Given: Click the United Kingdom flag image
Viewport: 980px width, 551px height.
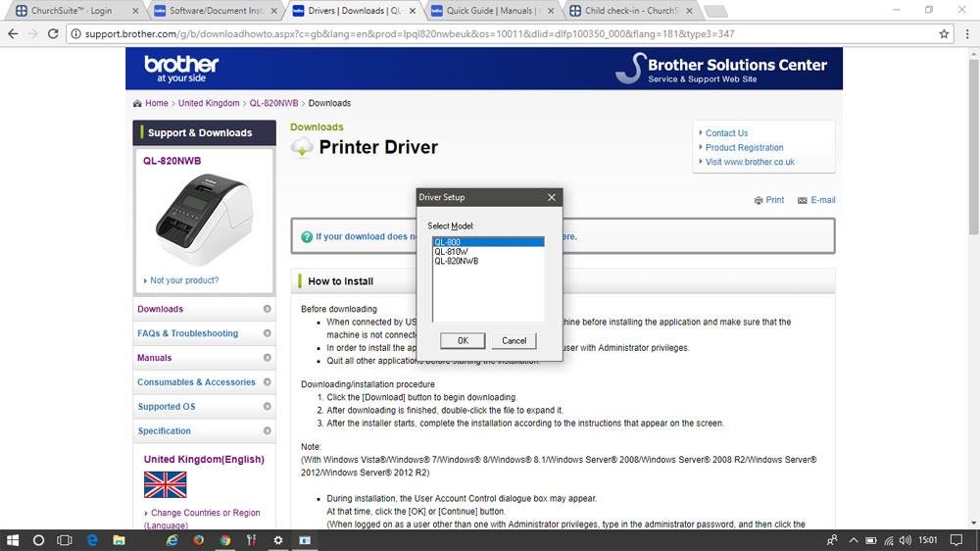Looking at the screenshot, I should 165,484.
